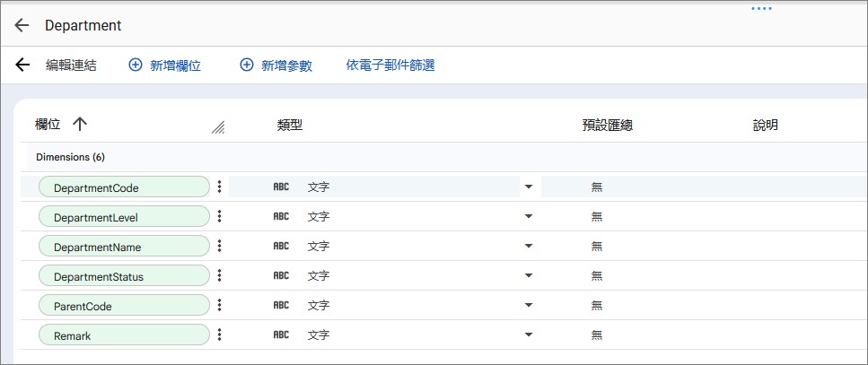This screenshot has height=365, width=868.
Task: Open type dropdown for Remark row
Action: click(528, 335)
